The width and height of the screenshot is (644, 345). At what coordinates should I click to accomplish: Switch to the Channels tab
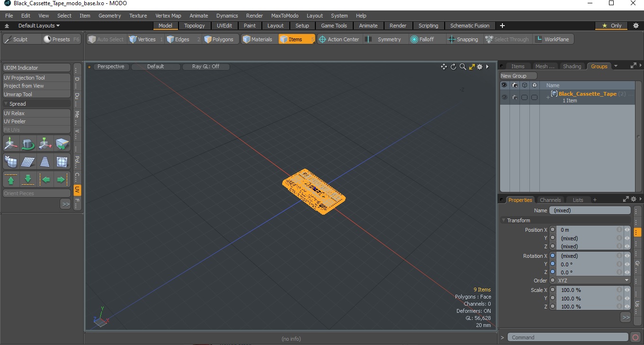coord(550,200)
